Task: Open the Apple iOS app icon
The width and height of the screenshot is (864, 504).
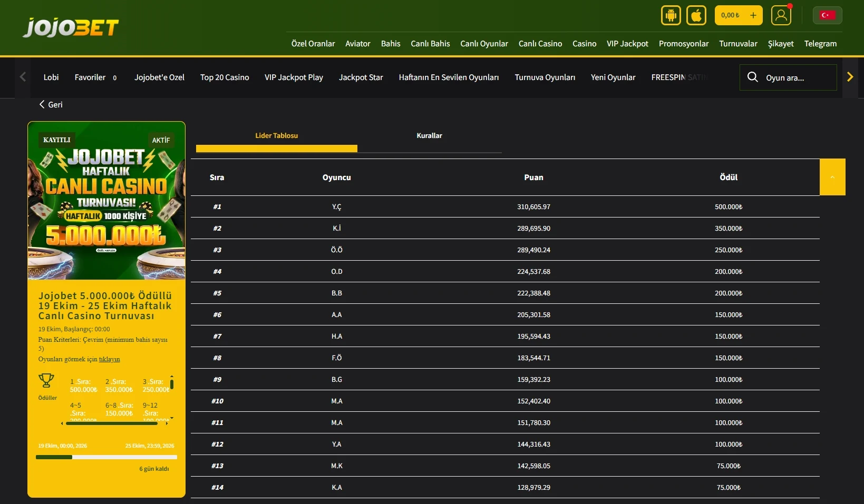Action: (696, 15)
